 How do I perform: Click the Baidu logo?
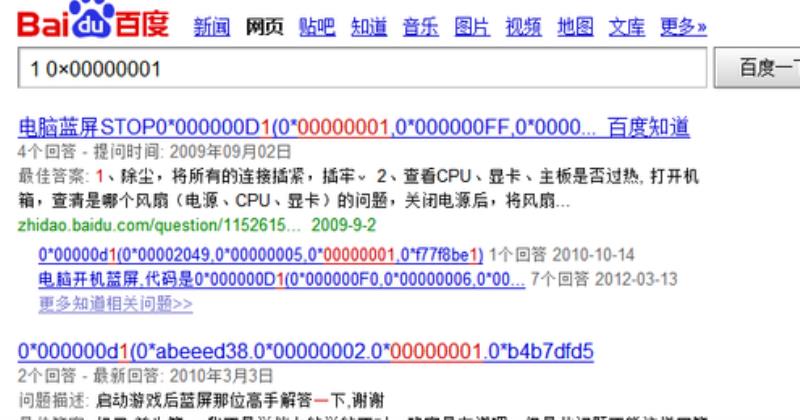(93, 19)
